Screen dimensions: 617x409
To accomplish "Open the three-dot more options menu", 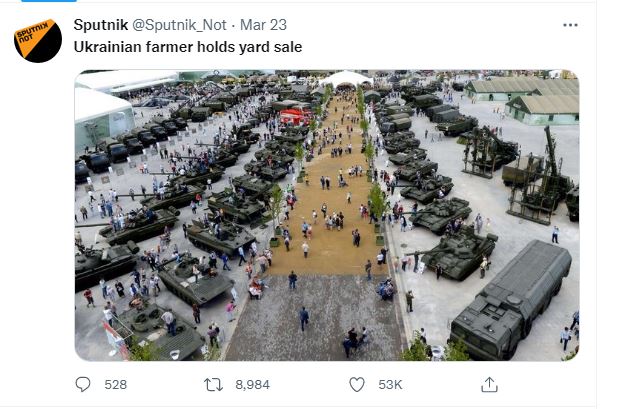I will pyautogui.click(x=570, y=25).
